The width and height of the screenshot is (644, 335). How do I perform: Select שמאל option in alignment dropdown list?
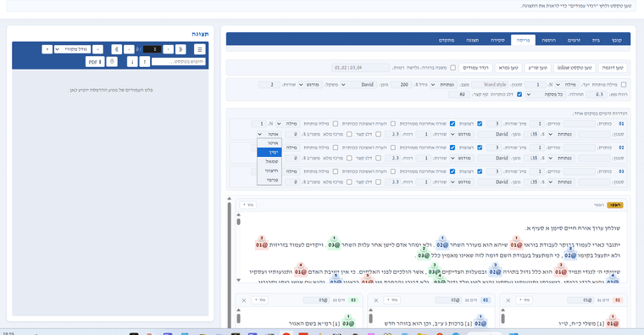coord(269,161)
